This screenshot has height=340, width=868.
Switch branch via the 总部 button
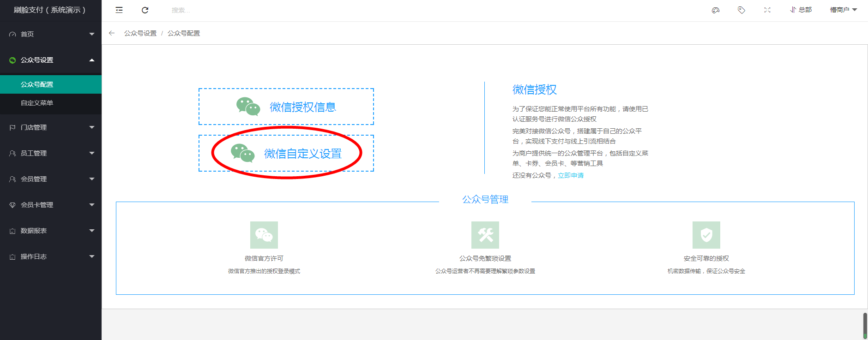click(801, 10)
